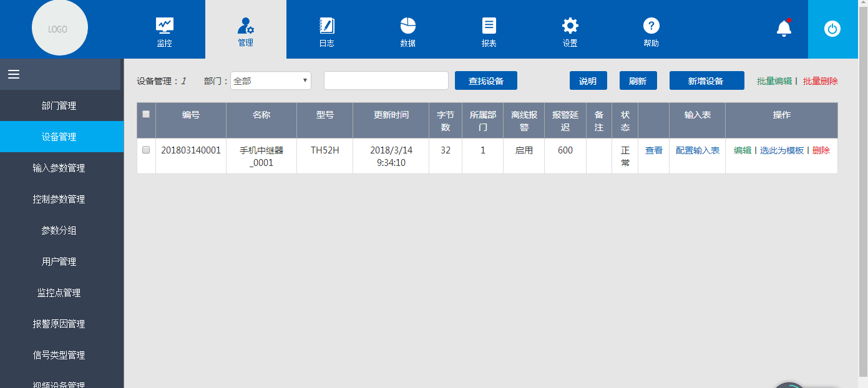Focus the device search text field

click(x=386, y=80)
